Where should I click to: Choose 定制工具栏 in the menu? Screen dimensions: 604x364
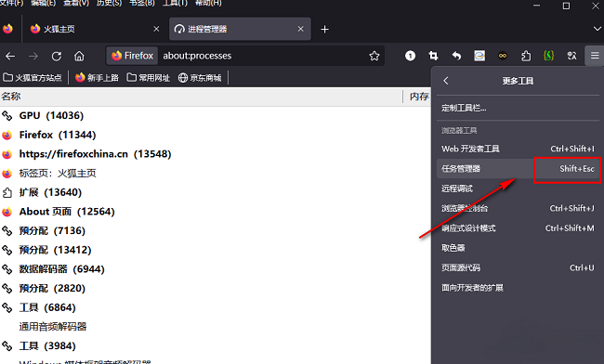518,108
